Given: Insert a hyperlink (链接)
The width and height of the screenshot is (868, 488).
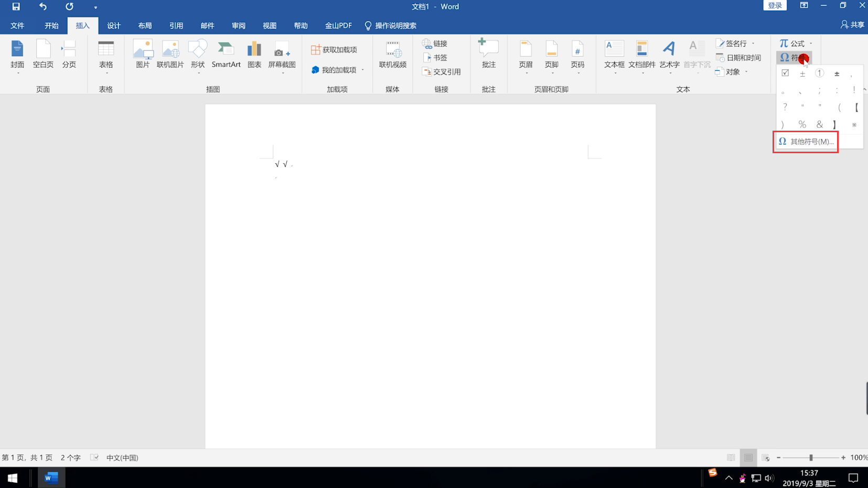Looking at the screenshot, I should click(x=435, y=44).
